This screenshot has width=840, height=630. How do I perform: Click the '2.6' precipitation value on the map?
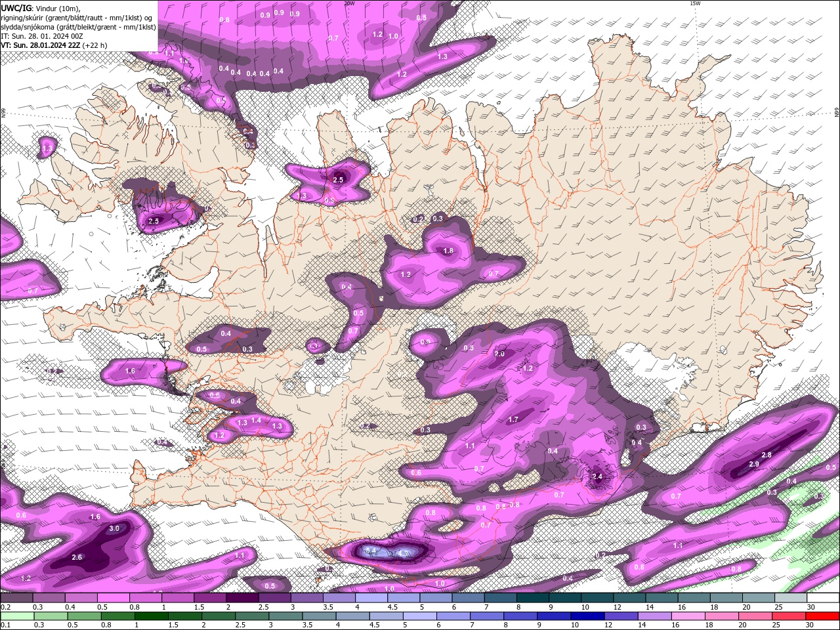[x=77, y=557]
